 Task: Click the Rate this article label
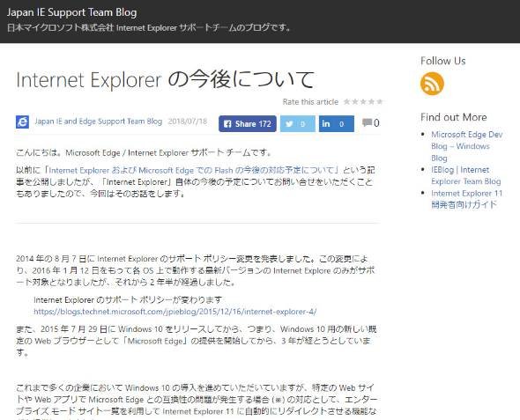310,101
